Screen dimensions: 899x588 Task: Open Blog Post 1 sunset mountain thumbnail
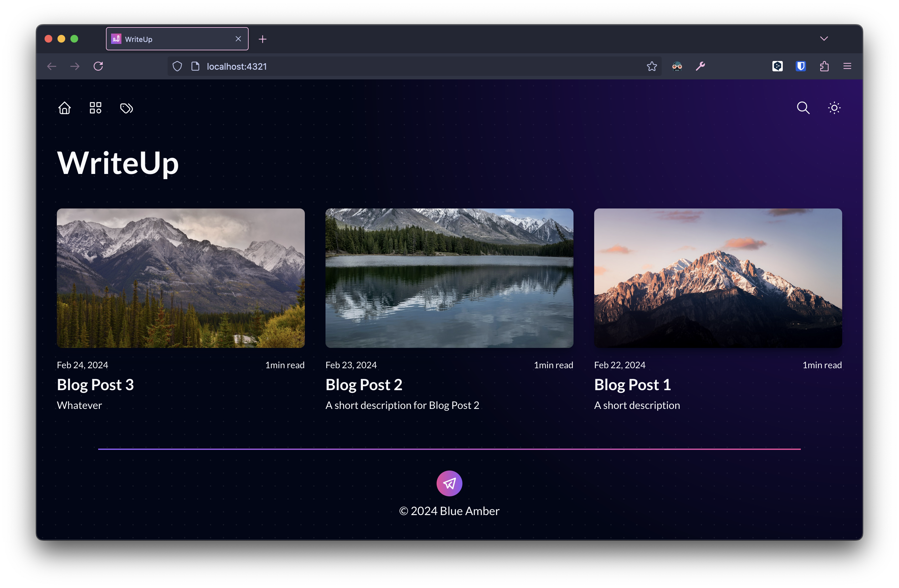tap(718, 278)
